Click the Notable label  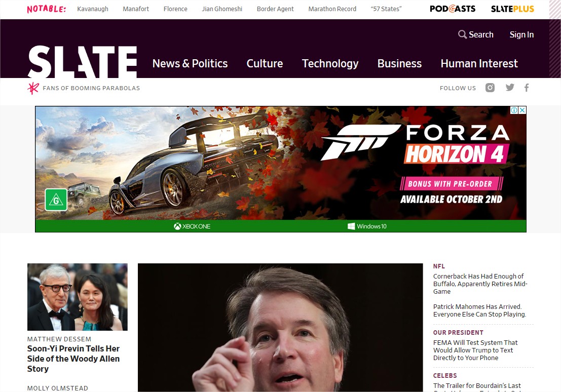click(47, 9)
